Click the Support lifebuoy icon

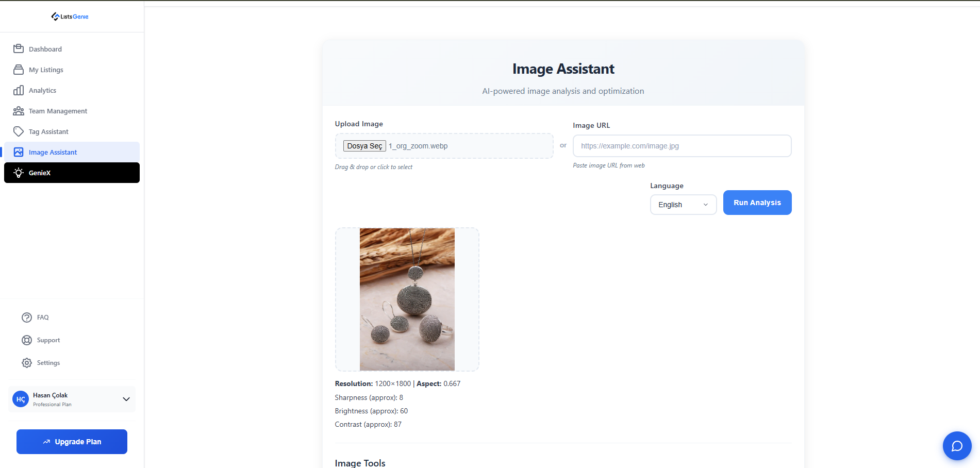click(x=27, y=340)
